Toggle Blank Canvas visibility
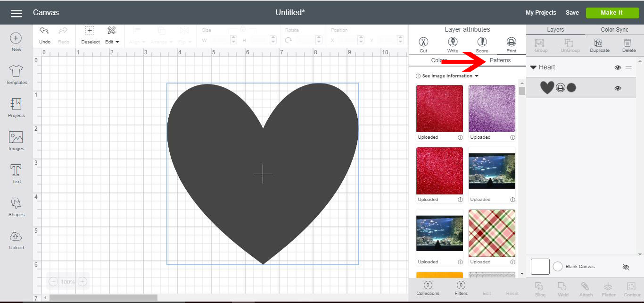 point(626,267)
